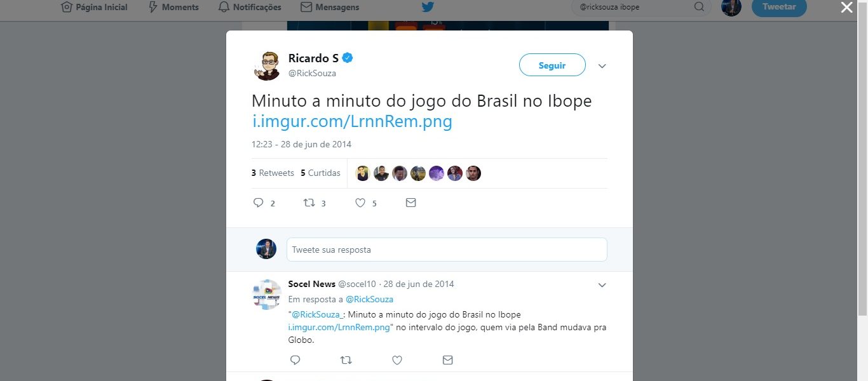Click the Twitter bird logo
This screenshot has height=381, width=868.
[428, 7]
